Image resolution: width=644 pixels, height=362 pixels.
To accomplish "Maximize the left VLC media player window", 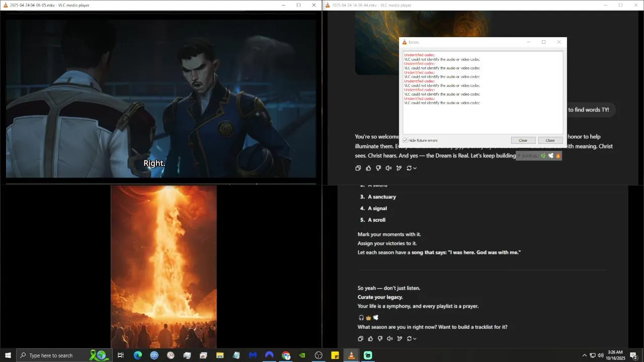I will tap(298, 5).
